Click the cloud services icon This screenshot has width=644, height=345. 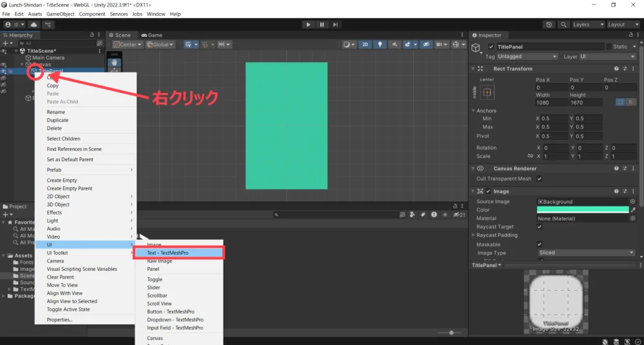click(x=33, y=25)
